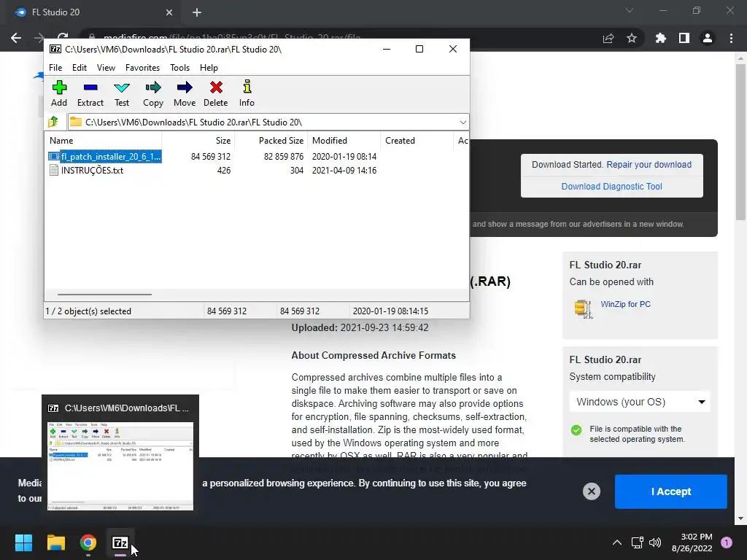Click the 7-Zip taskbar icon
747x560 pixels.
[120, 542]
